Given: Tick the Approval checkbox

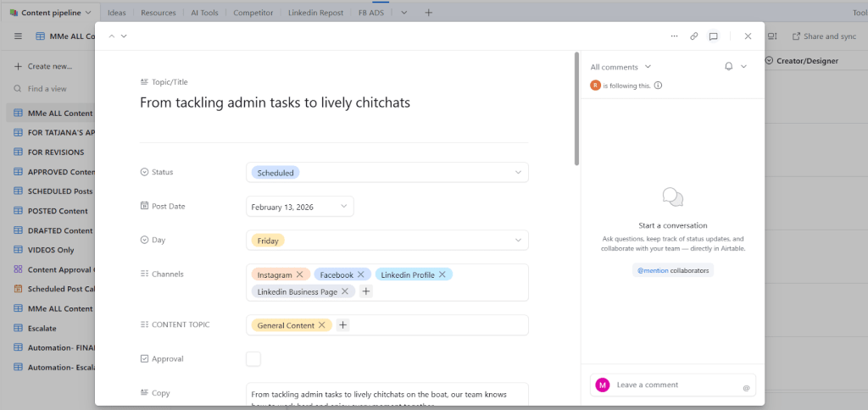Looking at the screenshot, I should click(253, 359).
